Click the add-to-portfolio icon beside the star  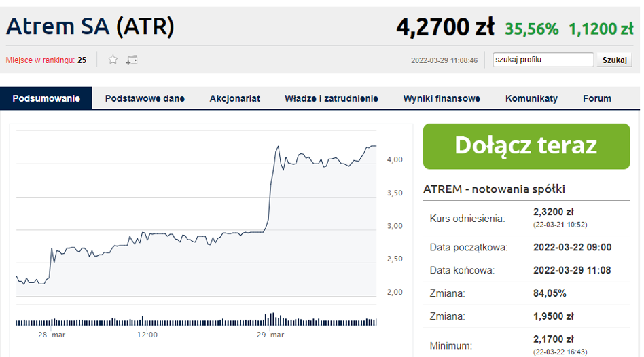(131, 60)
